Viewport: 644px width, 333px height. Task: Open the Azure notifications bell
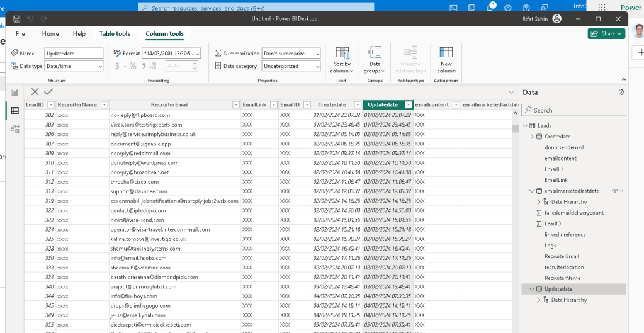point(490,7)
